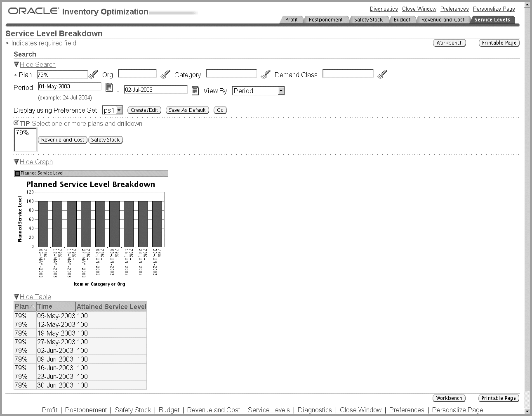Click the 05-MAY-2003 bar in graph

coord(43,224)
